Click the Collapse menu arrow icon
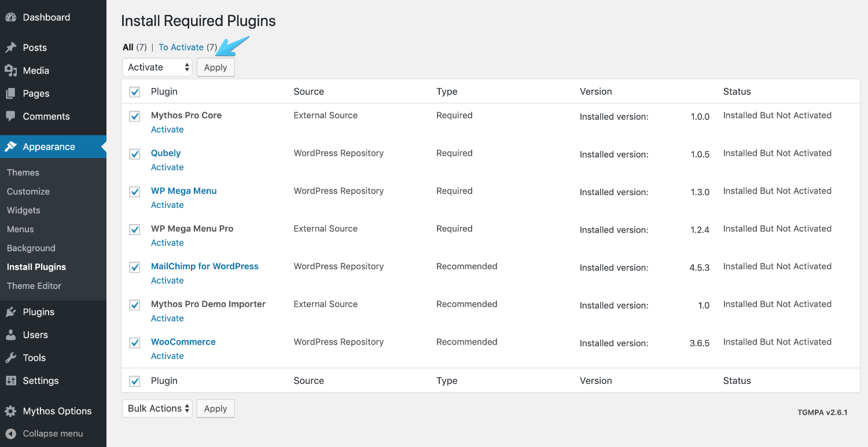Viewport: 868px width, 447px height. [10, 434]
